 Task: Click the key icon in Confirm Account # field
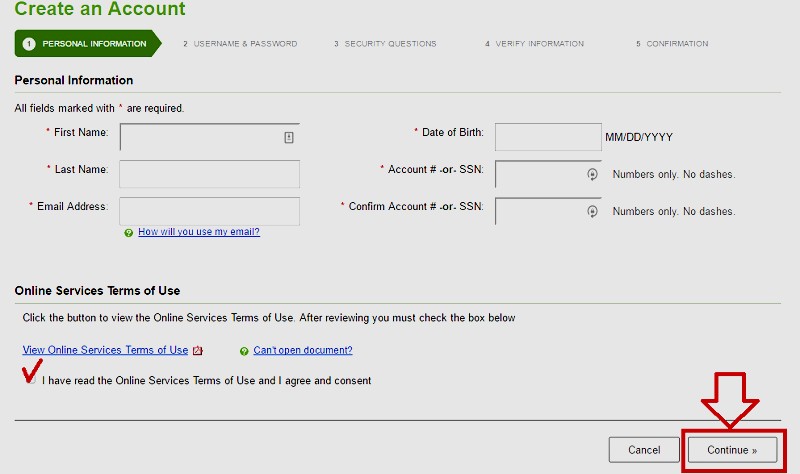click(592, 211)
